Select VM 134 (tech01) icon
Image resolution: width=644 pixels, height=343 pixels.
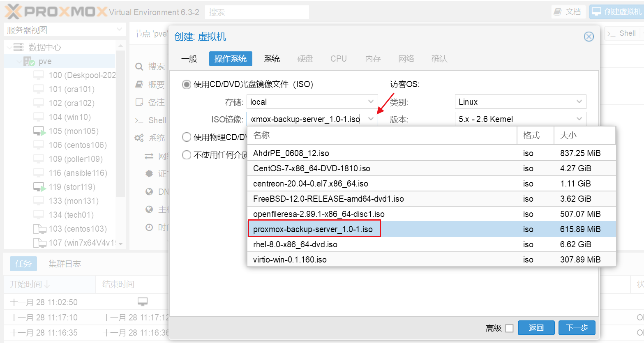coord(39,215)
